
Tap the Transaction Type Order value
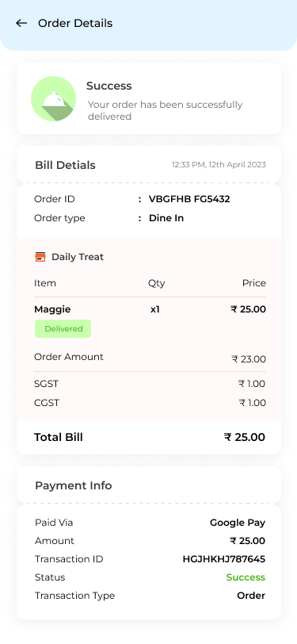click(x=251, y=596)
